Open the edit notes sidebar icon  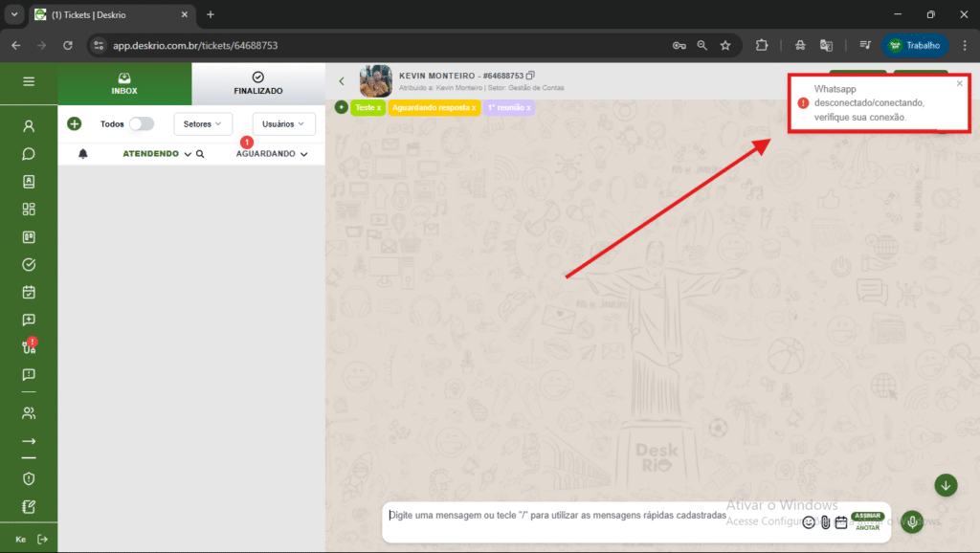coord(29,507)
